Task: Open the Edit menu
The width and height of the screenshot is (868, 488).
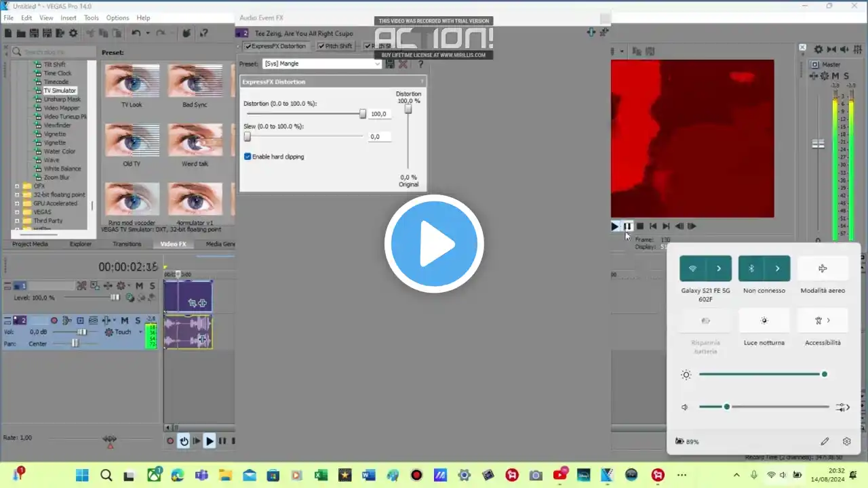Action: click(x=26, y=18)
